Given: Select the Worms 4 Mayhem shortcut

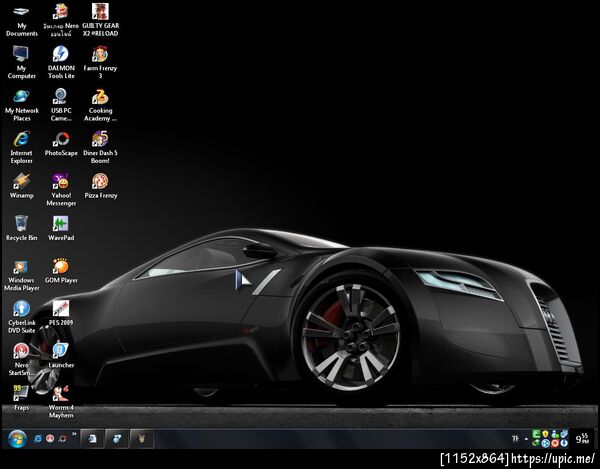Looking at the screenshot, I should [x=61, y=402].
